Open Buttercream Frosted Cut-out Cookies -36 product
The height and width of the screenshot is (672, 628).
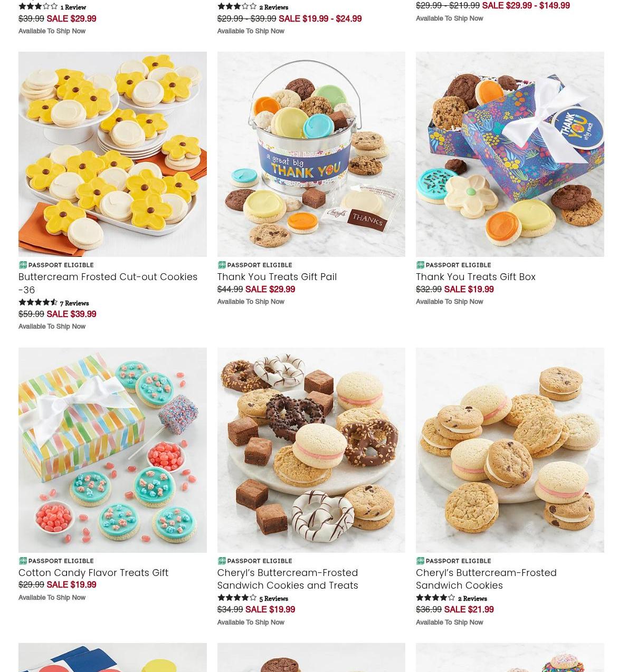coord(108,283)
